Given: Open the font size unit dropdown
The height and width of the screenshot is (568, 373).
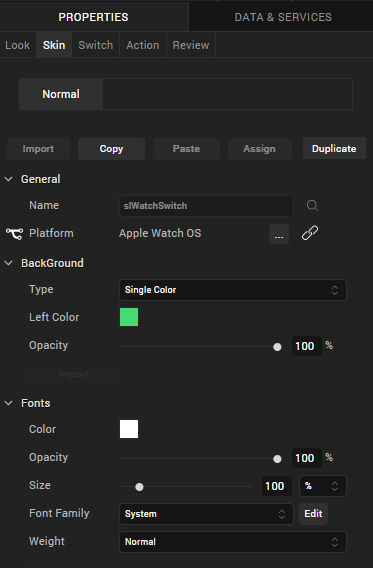Looking at the screenshot, I should pos(323,486).
